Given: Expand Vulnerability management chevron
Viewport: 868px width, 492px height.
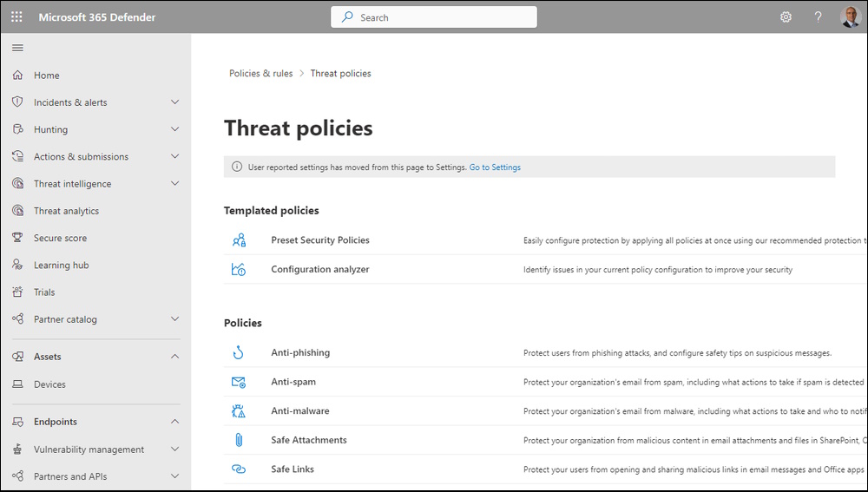Looking at the screenshot, I should [x=175, y=449].
